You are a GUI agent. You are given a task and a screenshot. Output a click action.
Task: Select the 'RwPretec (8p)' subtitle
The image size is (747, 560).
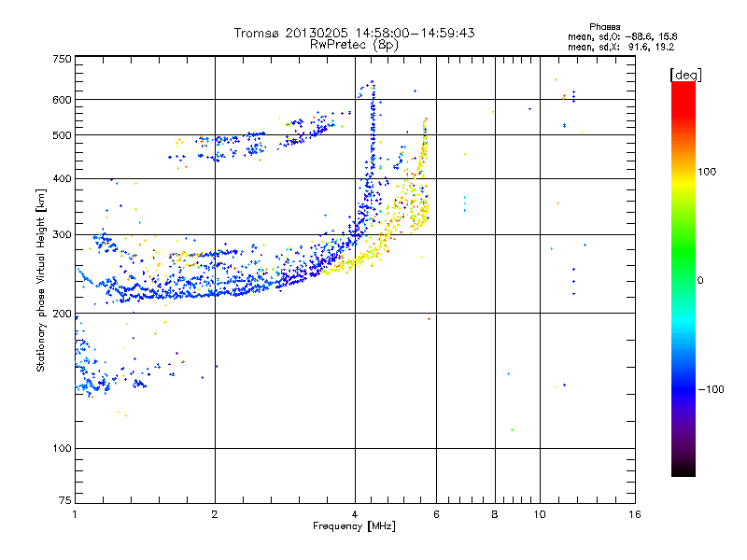(354, 45)
